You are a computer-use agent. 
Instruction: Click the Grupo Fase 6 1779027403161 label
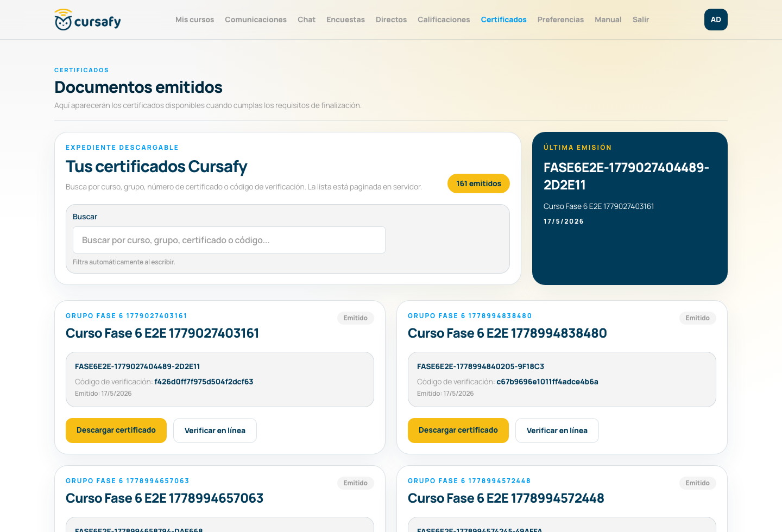point(127,316)
